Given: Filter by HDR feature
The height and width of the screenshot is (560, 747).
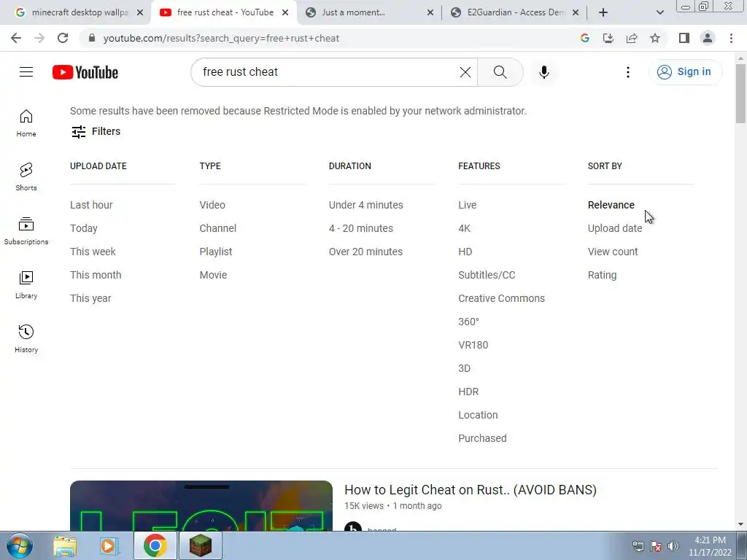Looking at the screenshot, I should click(x=468, y=392).
